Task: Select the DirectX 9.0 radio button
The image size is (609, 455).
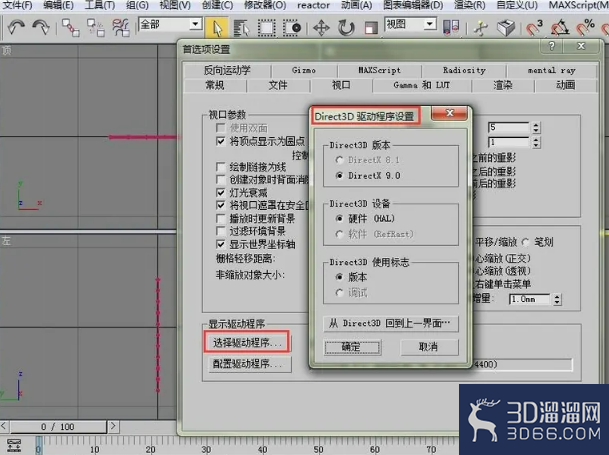Action: point(339,176)
